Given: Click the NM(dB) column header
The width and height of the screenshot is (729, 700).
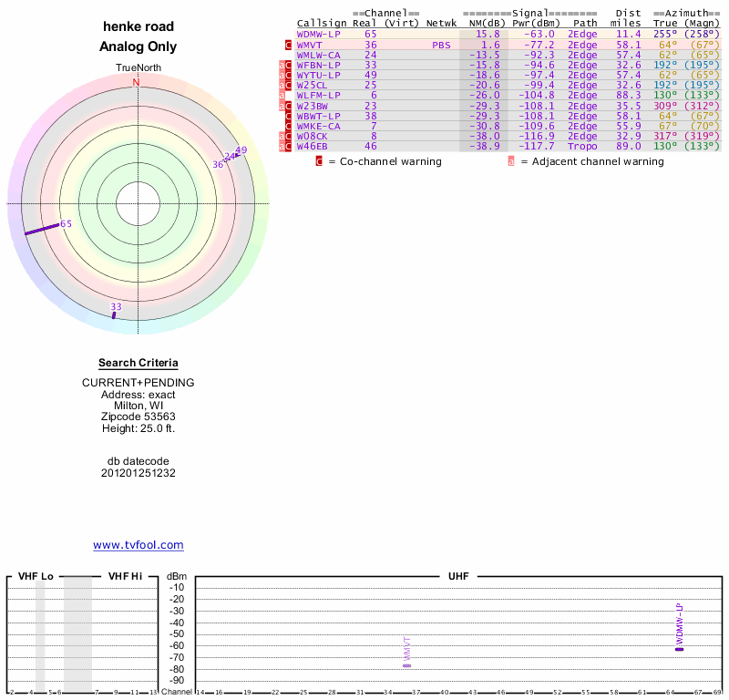Looking at the screenshot, I should point(487,24).
